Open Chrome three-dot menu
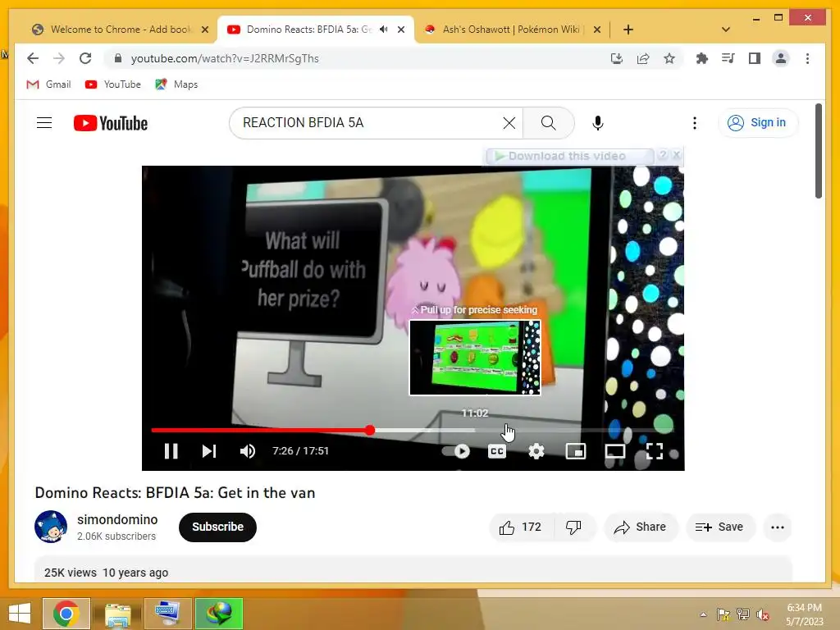840x630 pixels. 807,58
